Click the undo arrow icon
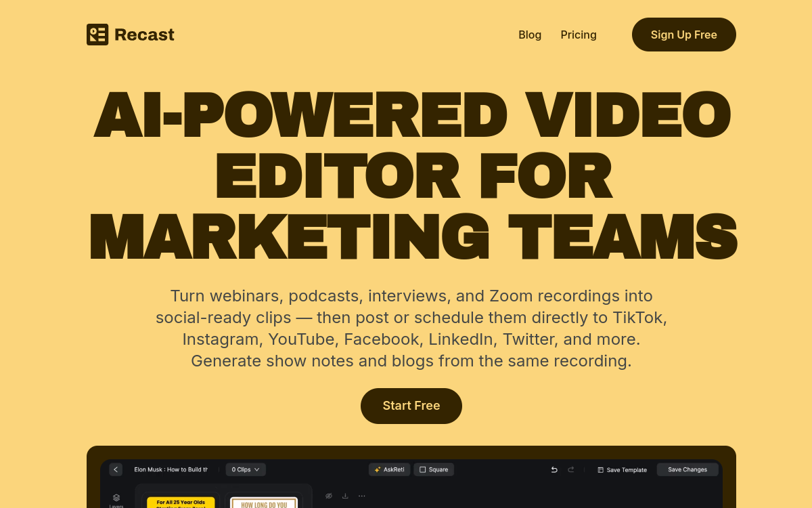This screenshot has height=508, width=812. (x=554, y=469)
